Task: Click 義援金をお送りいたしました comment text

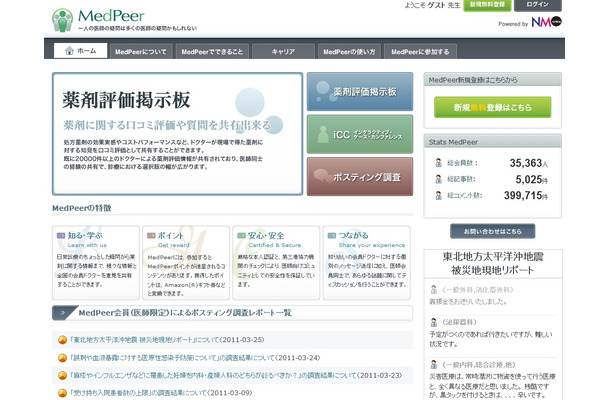Action: (468, 301)
